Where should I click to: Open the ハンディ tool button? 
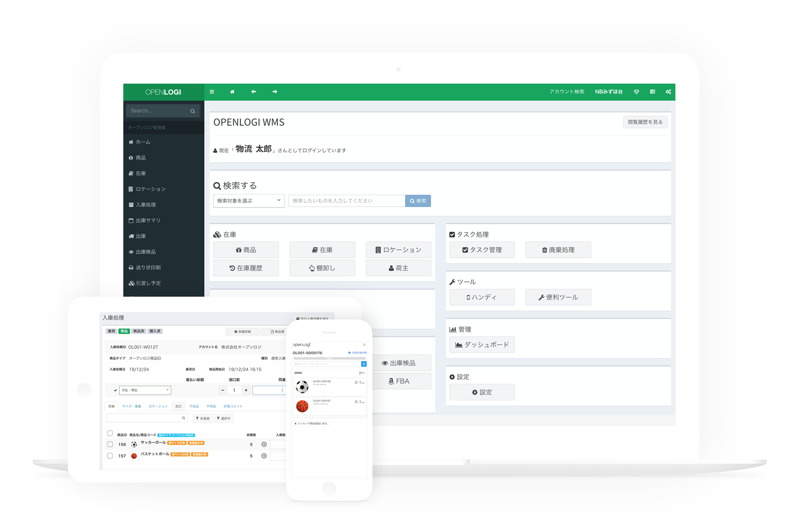pos(482,297)
